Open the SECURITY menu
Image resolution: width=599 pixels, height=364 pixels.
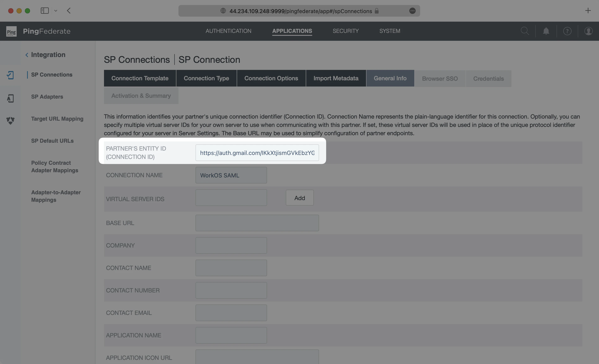[346, 31]
